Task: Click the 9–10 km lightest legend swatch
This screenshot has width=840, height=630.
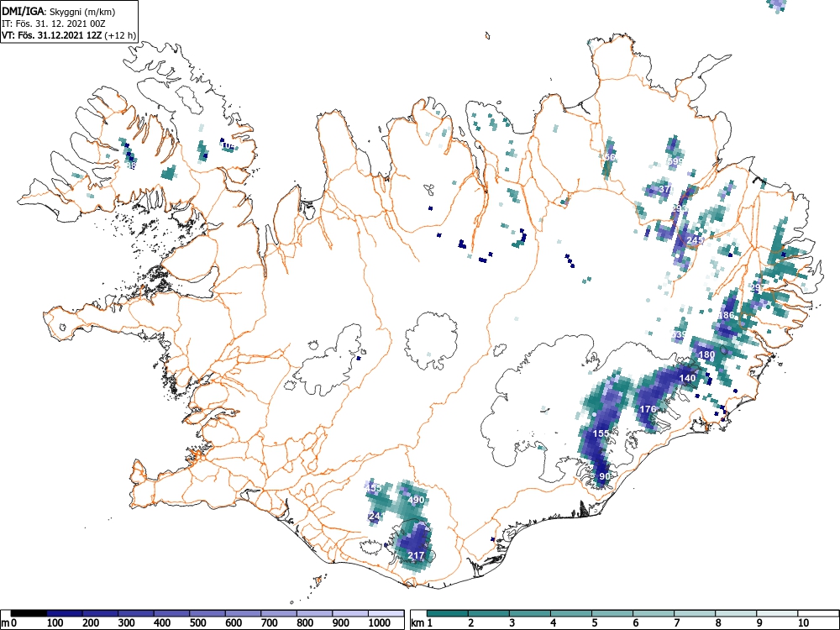Action: click(777, 613)
